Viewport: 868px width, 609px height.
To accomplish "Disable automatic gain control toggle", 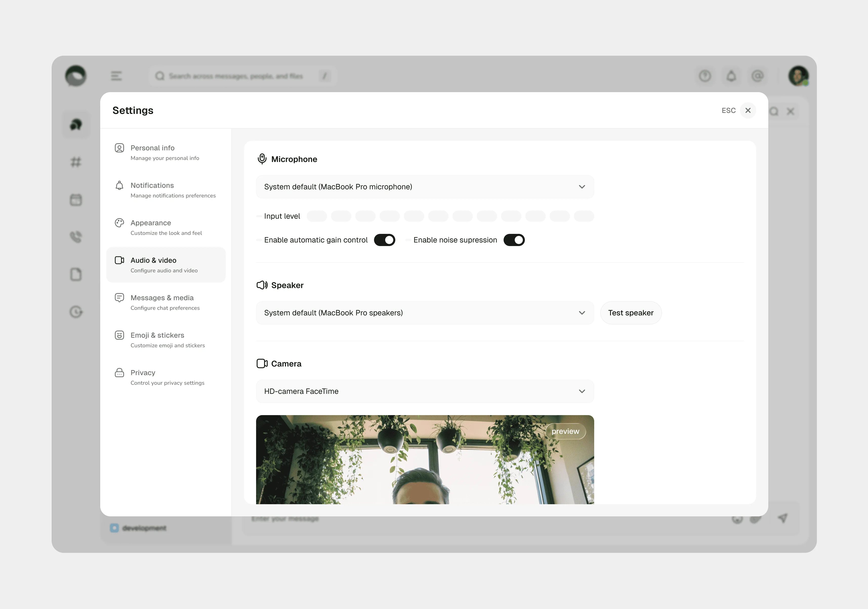I will click(x=384, y=240).
